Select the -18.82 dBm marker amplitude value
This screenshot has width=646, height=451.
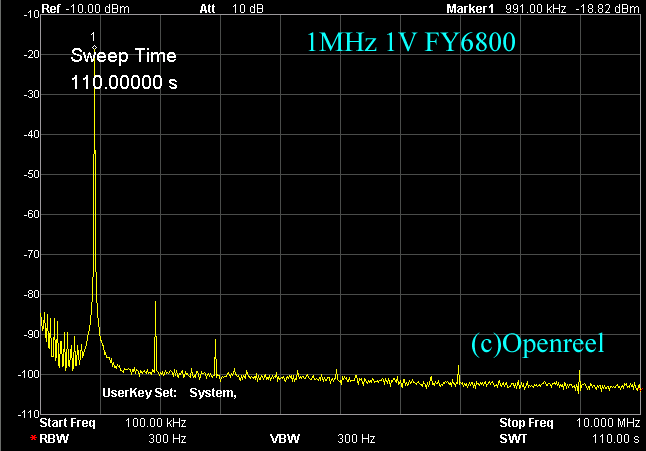pos(607,9)
